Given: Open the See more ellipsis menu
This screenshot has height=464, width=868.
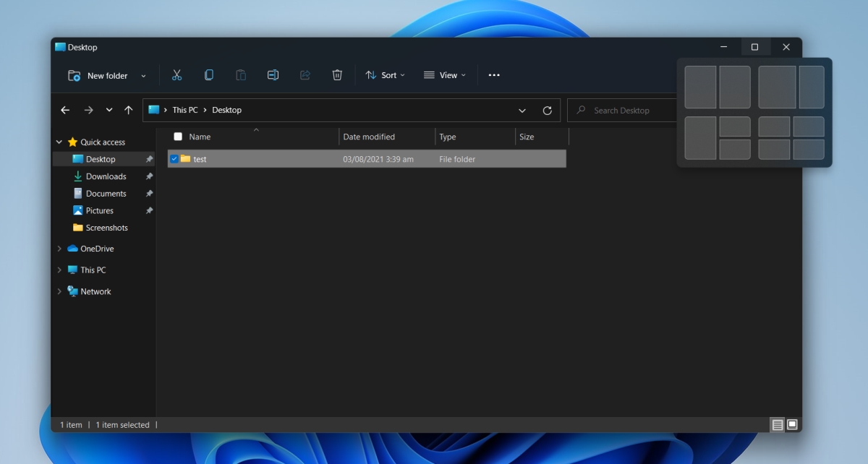Looking at the screenshot, I should (x=494, y=75).
